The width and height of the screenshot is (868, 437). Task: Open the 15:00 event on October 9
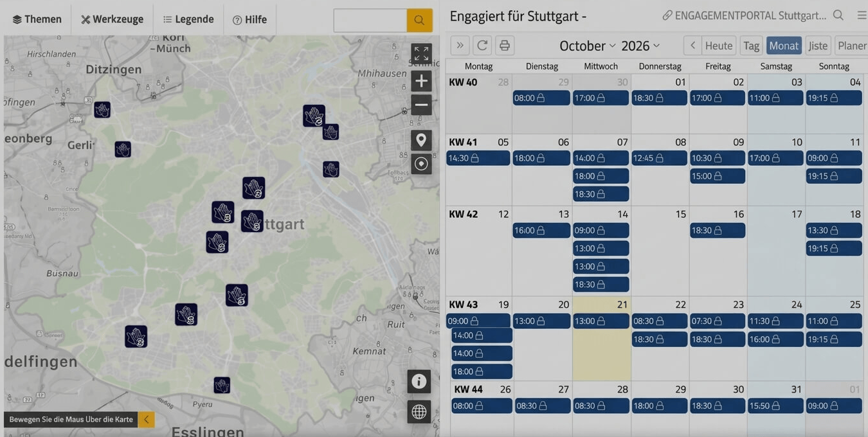[x=718, y=176]
